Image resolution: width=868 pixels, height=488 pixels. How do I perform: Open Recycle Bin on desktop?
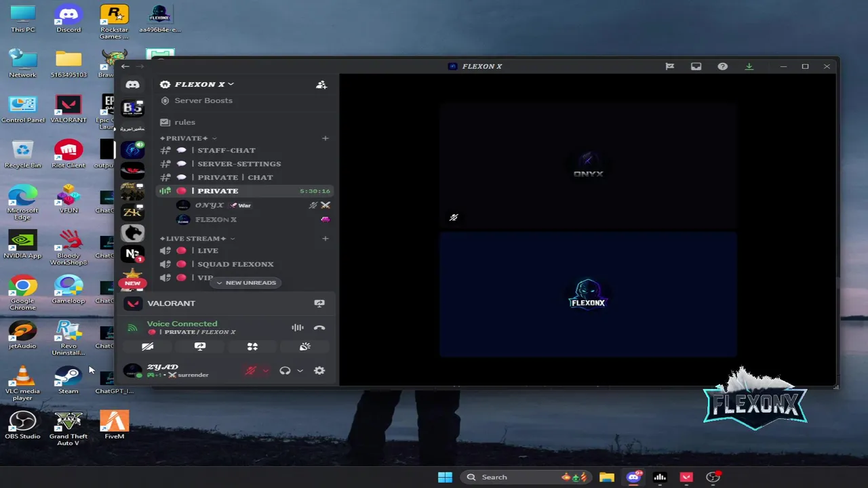[x=22, y=154]
